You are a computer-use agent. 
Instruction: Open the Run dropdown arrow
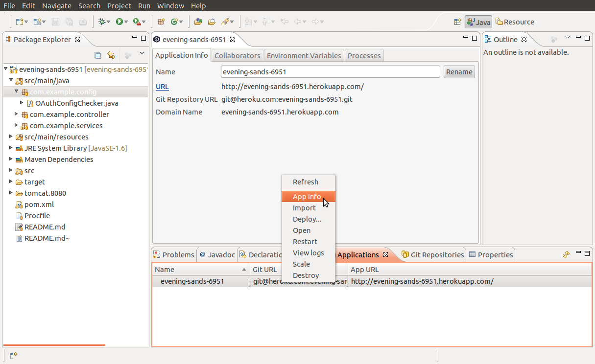point(126,22)
